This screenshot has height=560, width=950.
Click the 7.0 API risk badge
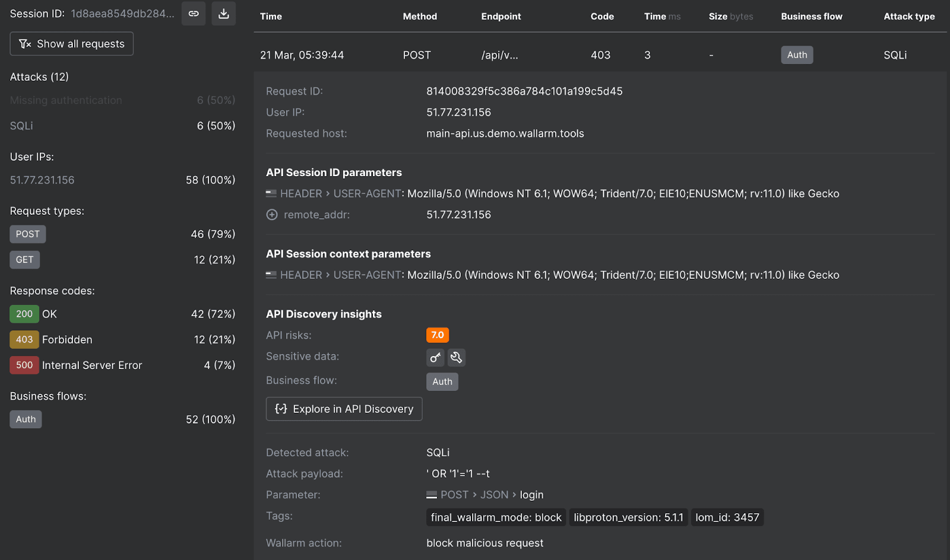pos(437,335)
